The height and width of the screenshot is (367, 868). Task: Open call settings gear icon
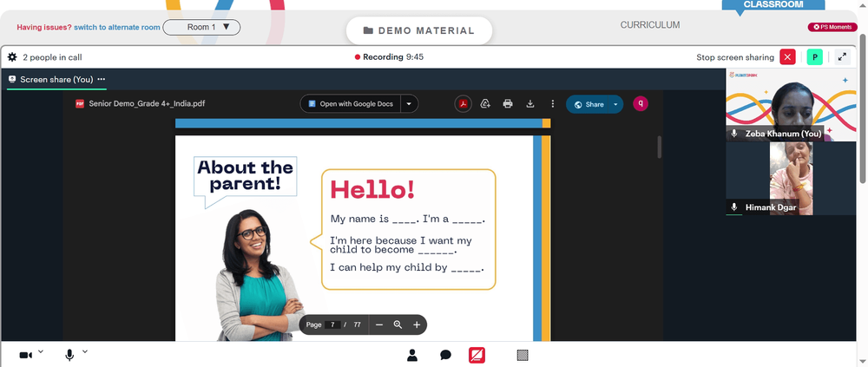[12, 57]
